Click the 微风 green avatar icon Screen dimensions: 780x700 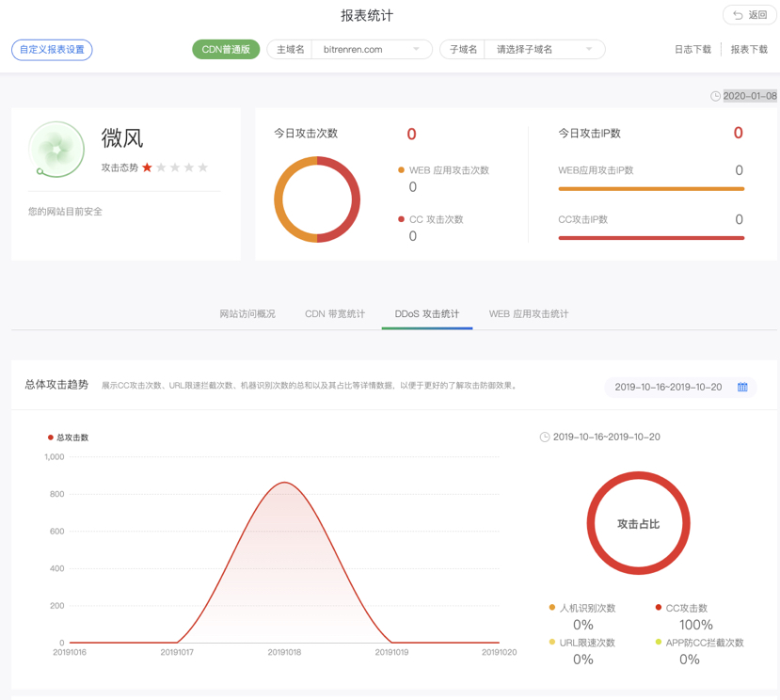coord(56,149)
